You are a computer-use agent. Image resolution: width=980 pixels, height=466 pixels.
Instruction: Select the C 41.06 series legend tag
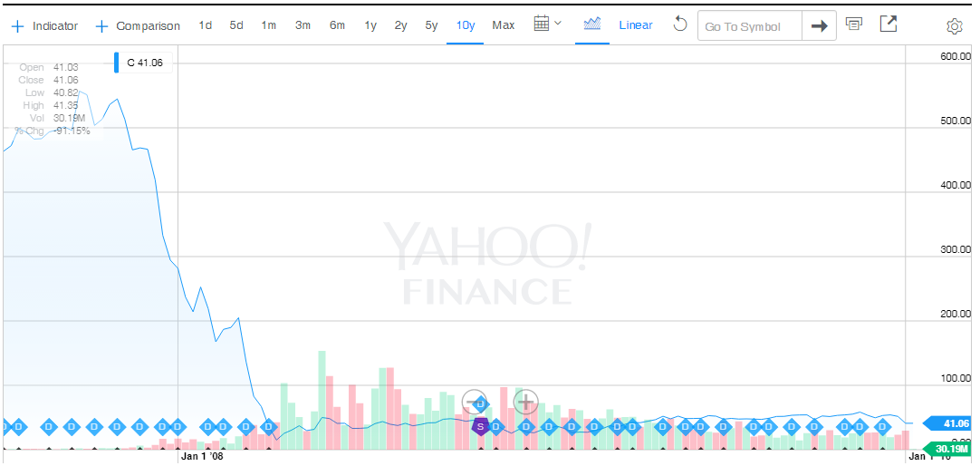143,63
